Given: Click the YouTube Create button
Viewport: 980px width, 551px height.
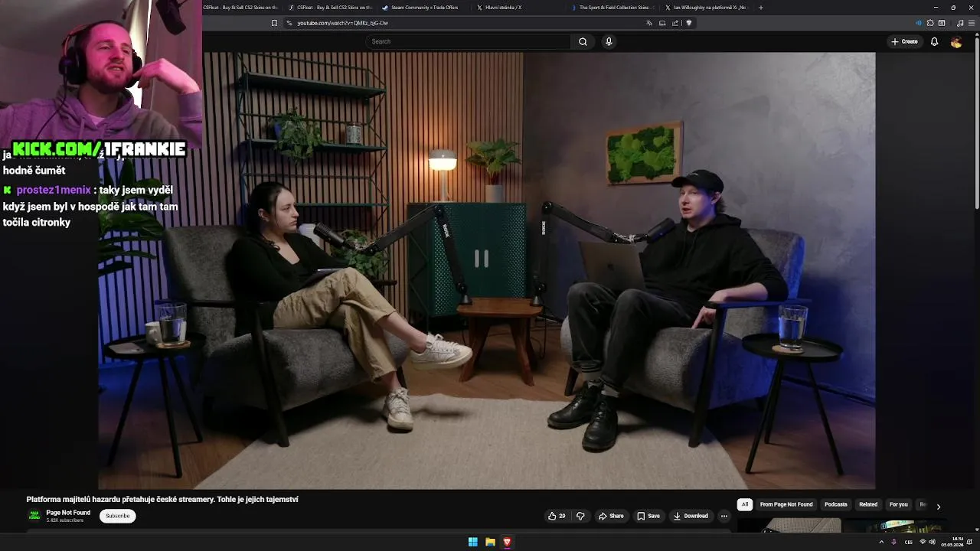Looking at the screenshot, I should 904,41.
